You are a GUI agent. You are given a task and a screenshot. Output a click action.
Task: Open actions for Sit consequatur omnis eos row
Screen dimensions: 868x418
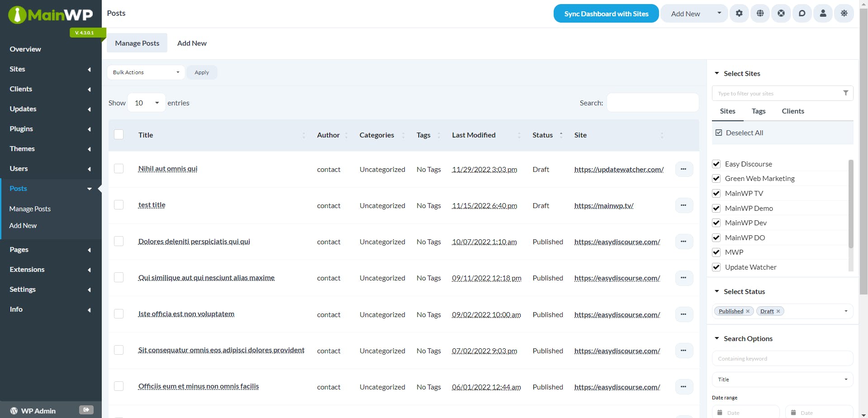click(684, 351)
